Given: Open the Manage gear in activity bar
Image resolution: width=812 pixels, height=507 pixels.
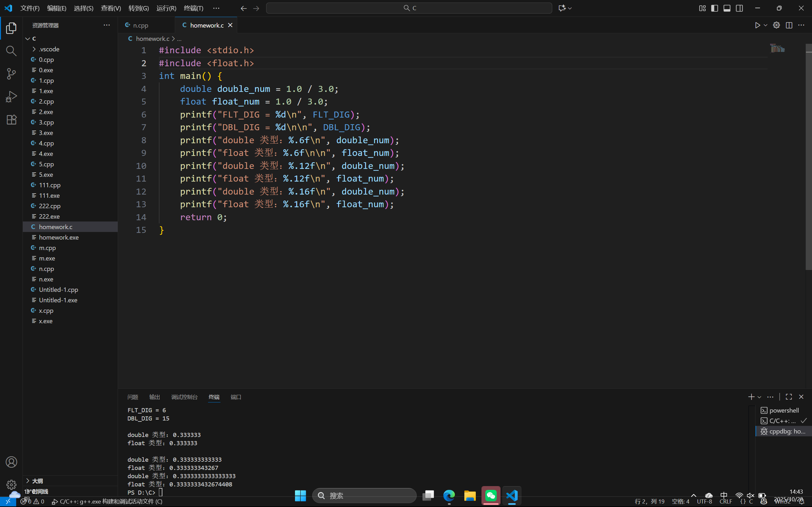Looking at the screenshot, I should click(x=11, y=485).
